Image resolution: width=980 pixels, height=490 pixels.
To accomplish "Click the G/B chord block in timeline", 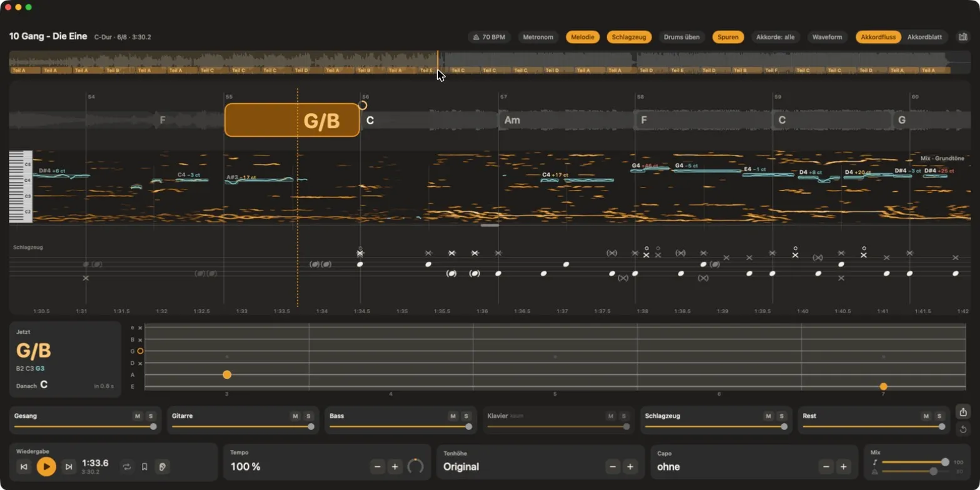I will pyautogui.click(x=292, y=120).
